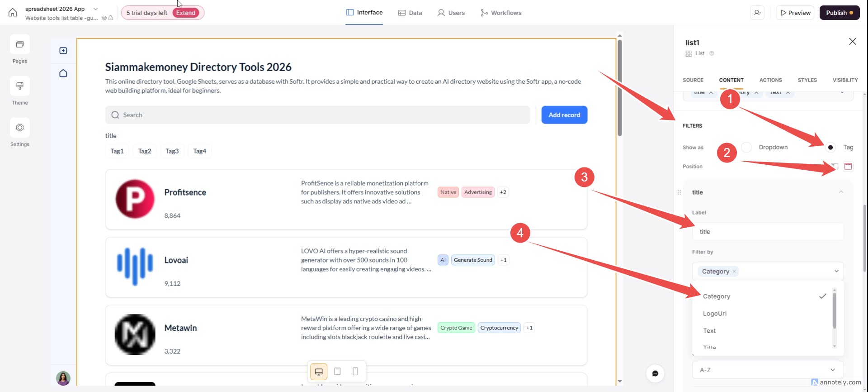Open the STYLES tab

tap(807, 80)
